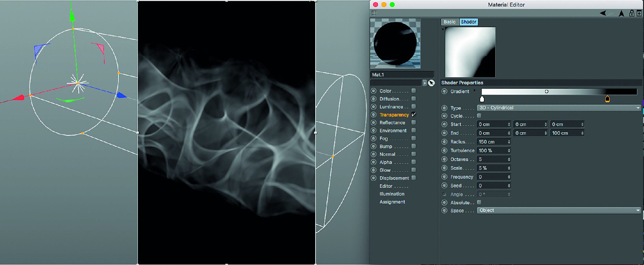
Task: Click the up arrow navigation icon
Action: [x=621, y=13]
